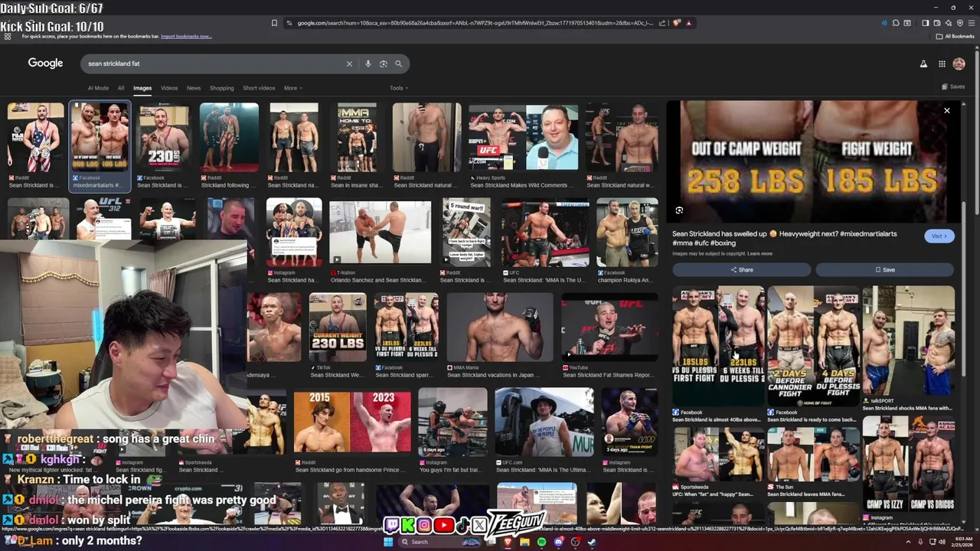Open Brave Wallet icon in toolbar
The height and width of the screenshot is (551, 980).
(x=936, y=23)
